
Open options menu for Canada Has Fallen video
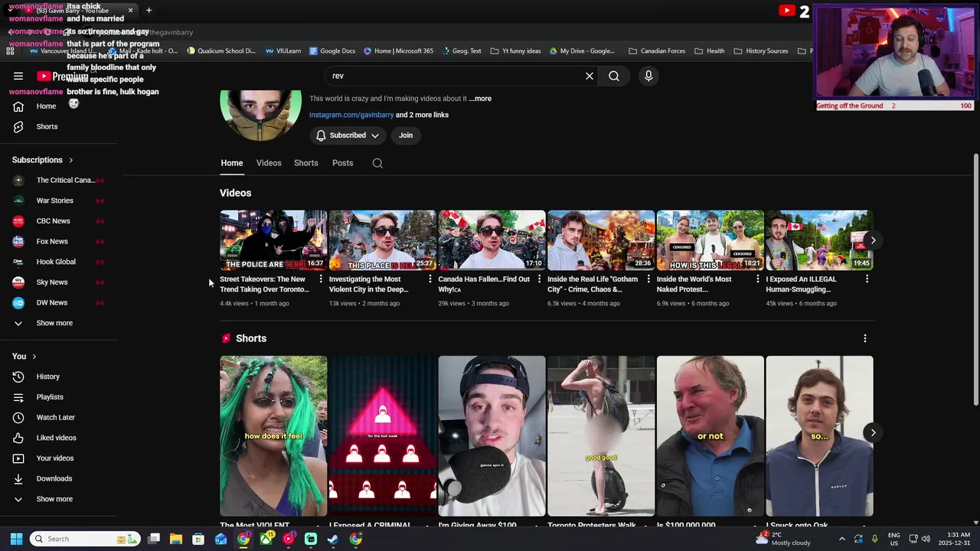pyautogui.click(x=539, y=279)
